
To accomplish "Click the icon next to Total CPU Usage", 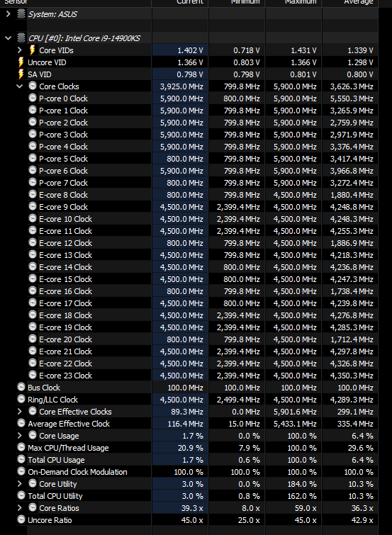I will pos(21,459).
